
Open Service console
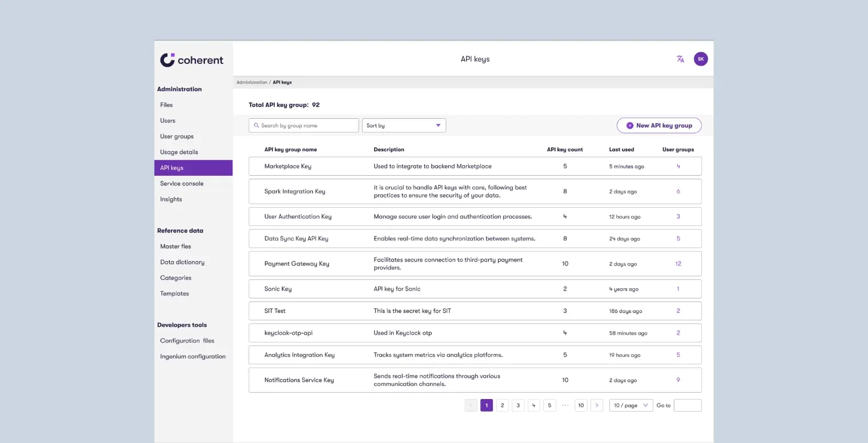(x=182, y=183)
